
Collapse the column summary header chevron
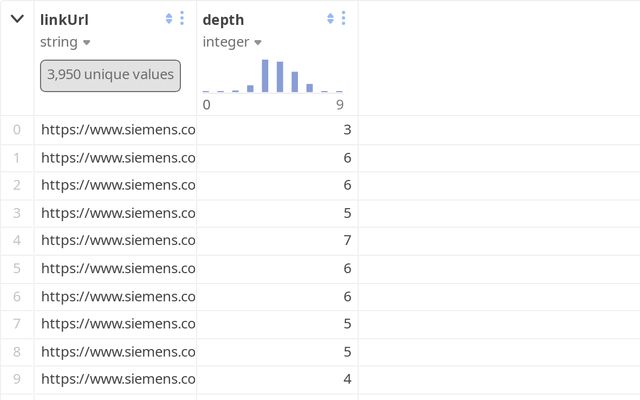(x=17, y=19)
